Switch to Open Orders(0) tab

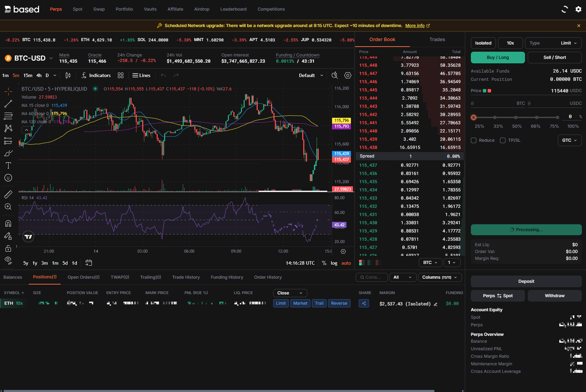(84, 277)
